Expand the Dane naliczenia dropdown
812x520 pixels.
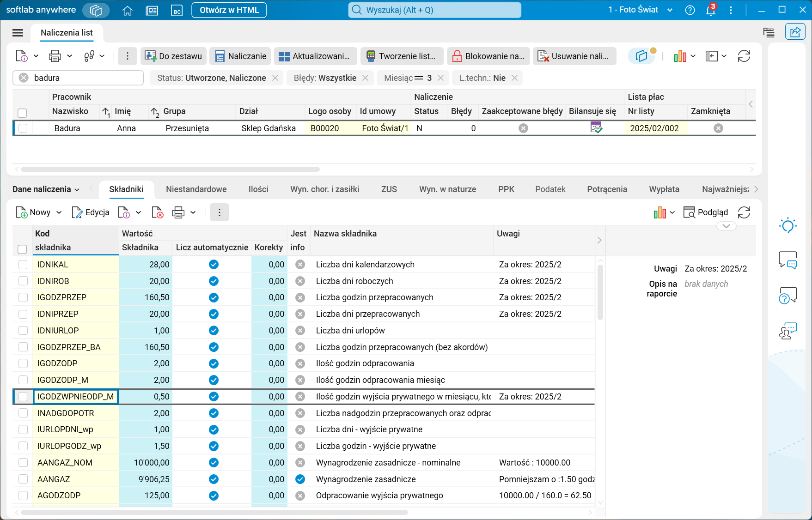(x=46, y=189)
